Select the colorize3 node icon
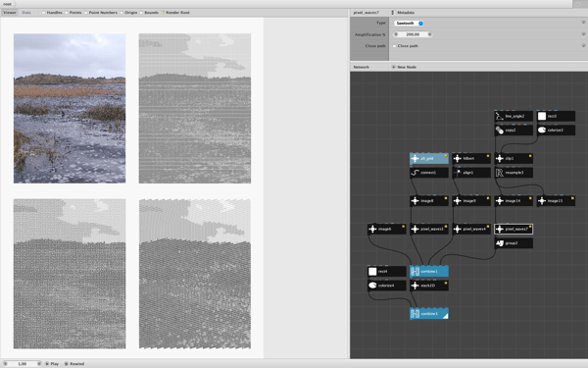 (542, 131)
